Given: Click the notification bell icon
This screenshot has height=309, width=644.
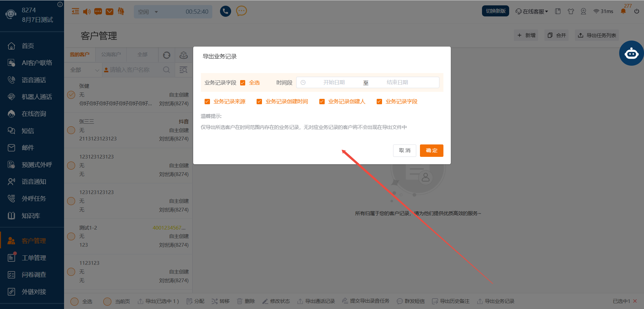Looking at the screenshot, I should point(623,11).
